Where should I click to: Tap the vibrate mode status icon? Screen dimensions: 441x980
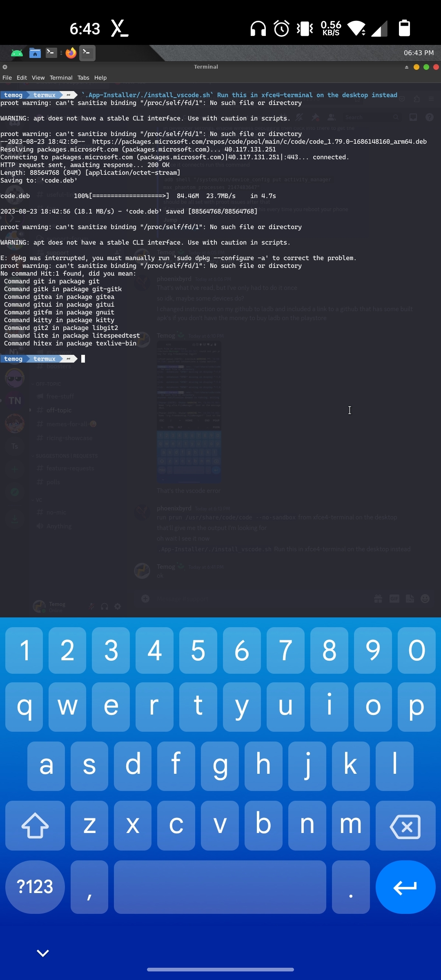pyautogui.click(x=305, y=29)
